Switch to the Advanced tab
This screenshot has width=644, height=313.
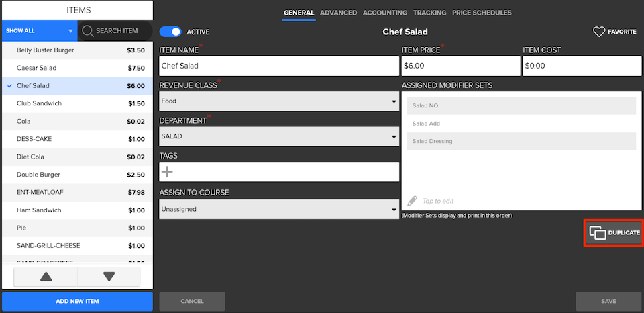pyautogui.click(x=338, y=13)
